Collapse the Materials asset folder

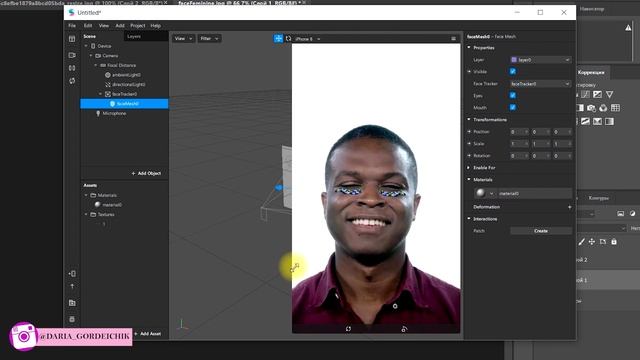coord(86,195)
